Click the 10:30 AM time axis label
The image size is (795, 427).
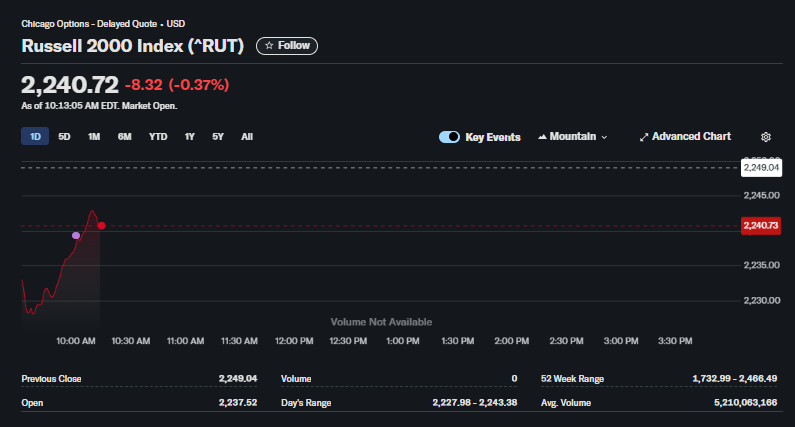point(131,341)
